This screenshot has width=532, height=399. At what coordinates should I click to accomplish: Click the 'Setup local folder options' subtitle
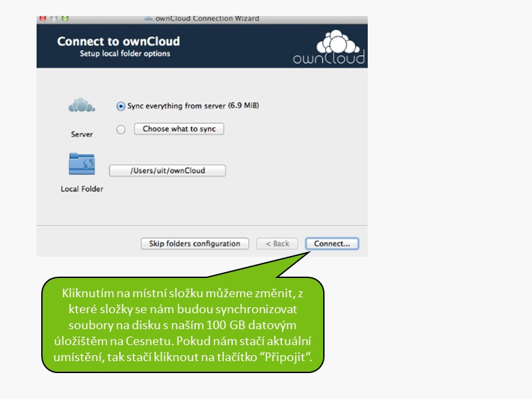[x=125, y=54]
